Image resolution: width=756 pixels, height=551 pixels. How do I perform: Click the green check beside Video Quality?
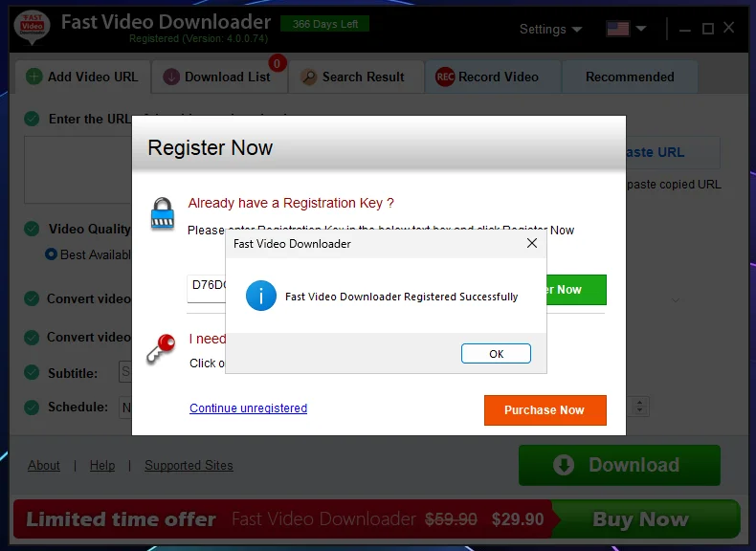click(32, 229)
